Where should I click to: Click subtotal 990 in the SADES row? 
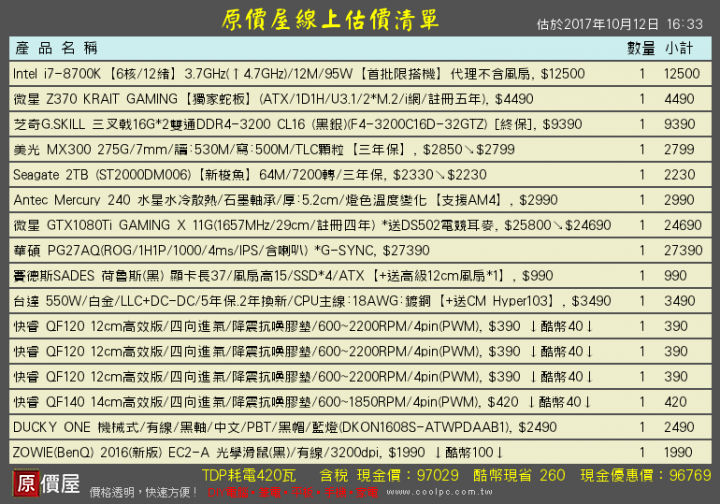coord(675,275)
